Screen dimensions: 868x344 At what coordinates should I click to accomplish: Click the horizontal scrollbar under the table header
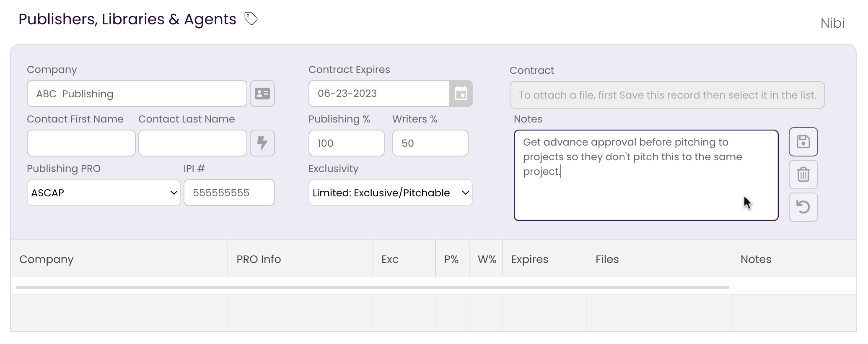click(373, 287)
